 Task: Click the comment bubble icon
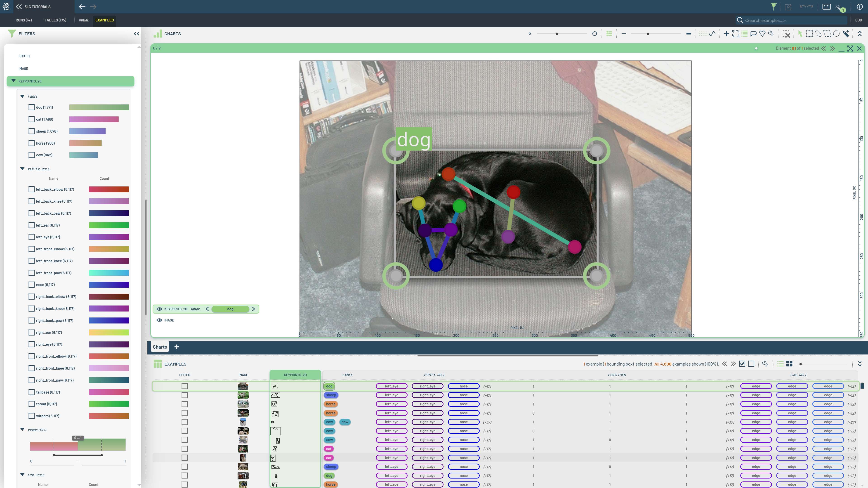(x=753, y=34)
